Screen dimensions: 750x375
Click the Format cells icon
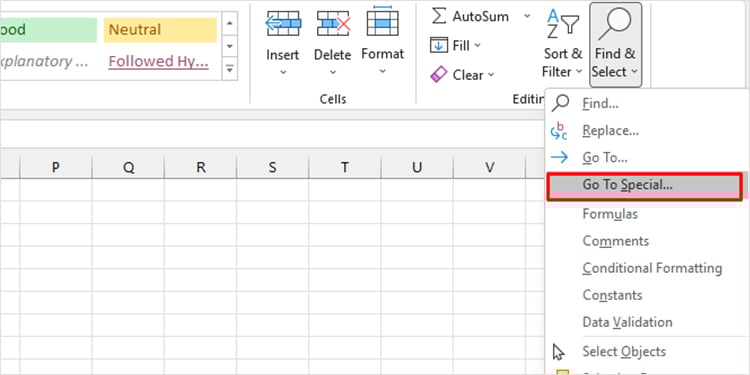382,21
